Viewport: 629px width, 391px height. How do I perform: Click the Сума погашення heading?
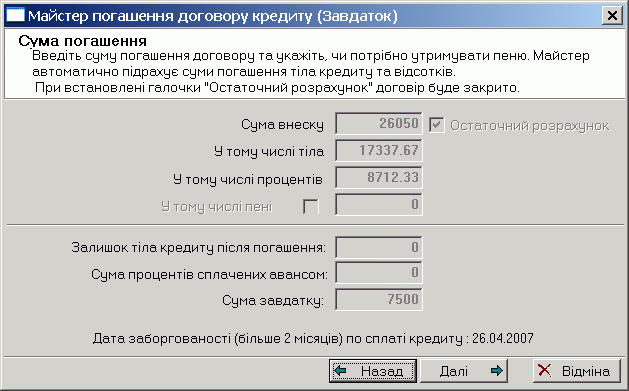(83, 41)
